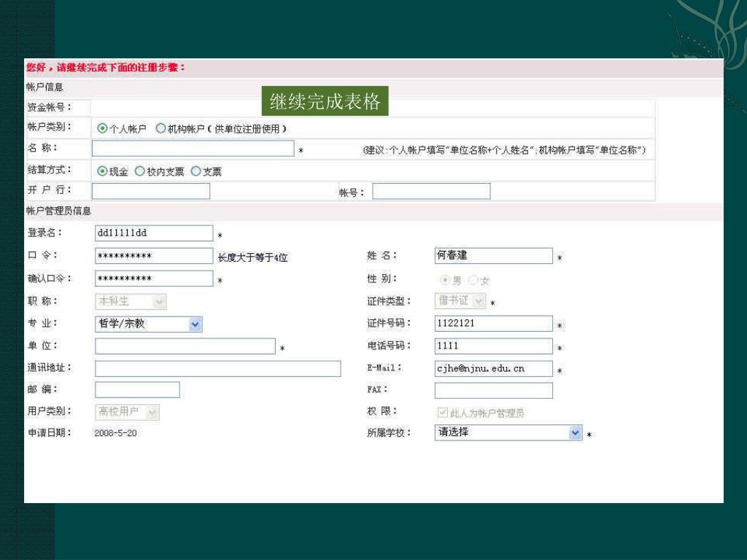The width and height of the screenshot is (747, 560).
Task: Open the 用户类别 dropdown showing 高校用户
Action: pyautogui.click(x=128, y=412)
